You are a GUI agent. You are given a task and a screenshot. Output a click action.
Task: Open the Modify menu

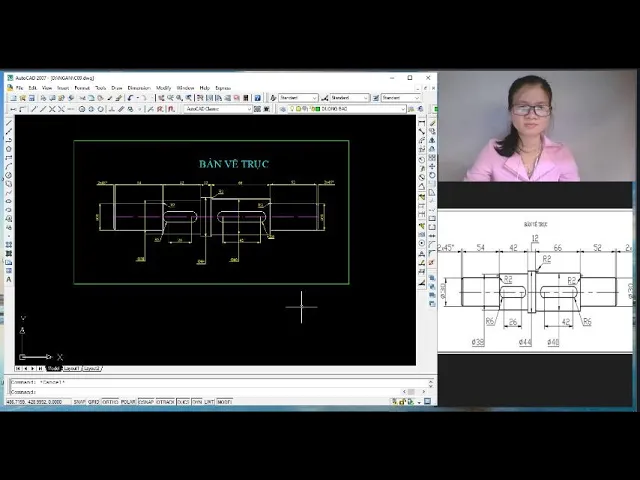pos(163,88)
